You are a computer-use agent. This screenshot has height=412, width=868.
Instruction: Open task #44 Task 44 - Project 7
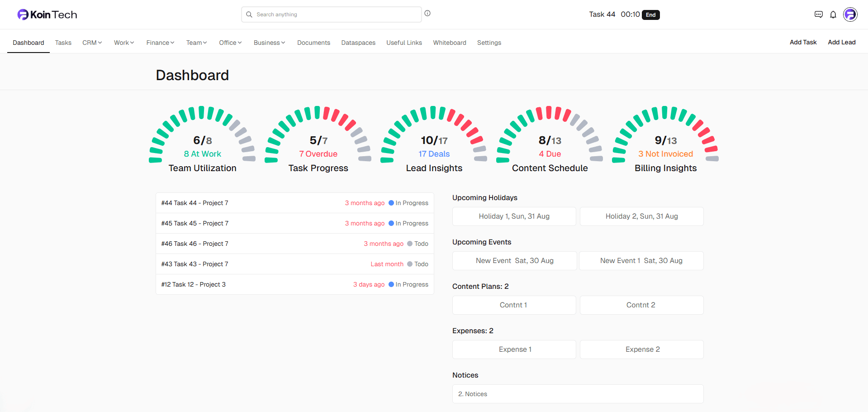194,203
